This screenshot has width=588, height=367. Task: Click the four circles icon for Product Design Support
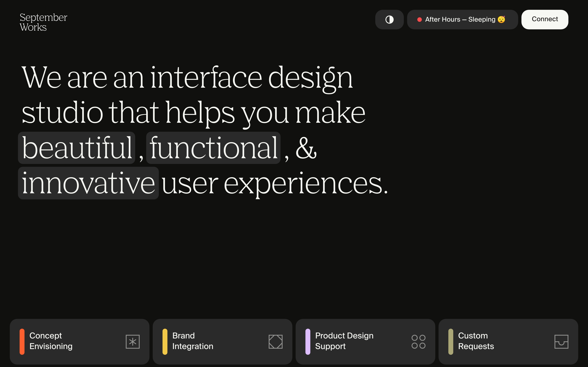click(x=418, y=342)
